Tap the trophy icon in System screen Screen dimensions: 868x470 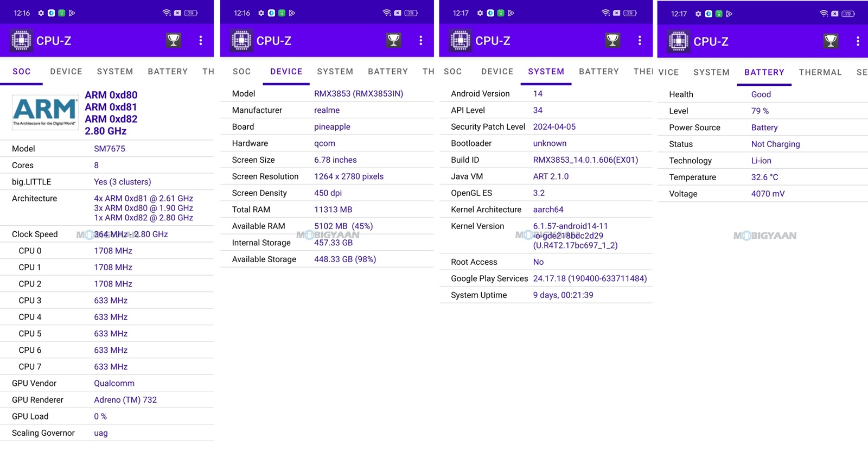pyautogui.click(x=613, y=40)
